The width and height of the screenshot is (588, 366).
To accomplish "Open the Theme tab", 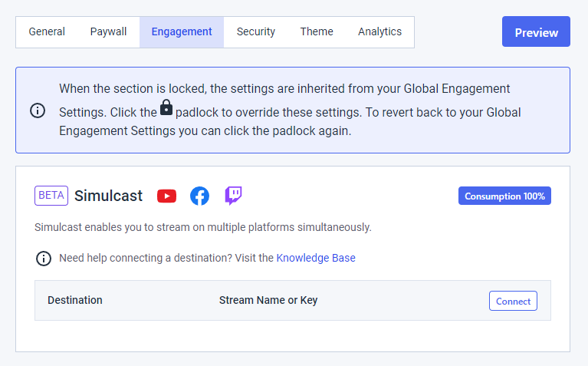I will click(x=317, y=32).
